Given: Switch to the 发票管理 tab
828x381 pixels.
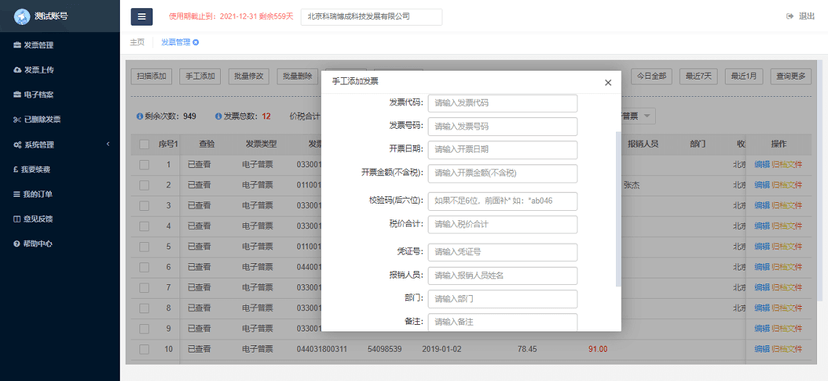Looking at the screenshot, I should pyautogui.click(x=175, y=43).
